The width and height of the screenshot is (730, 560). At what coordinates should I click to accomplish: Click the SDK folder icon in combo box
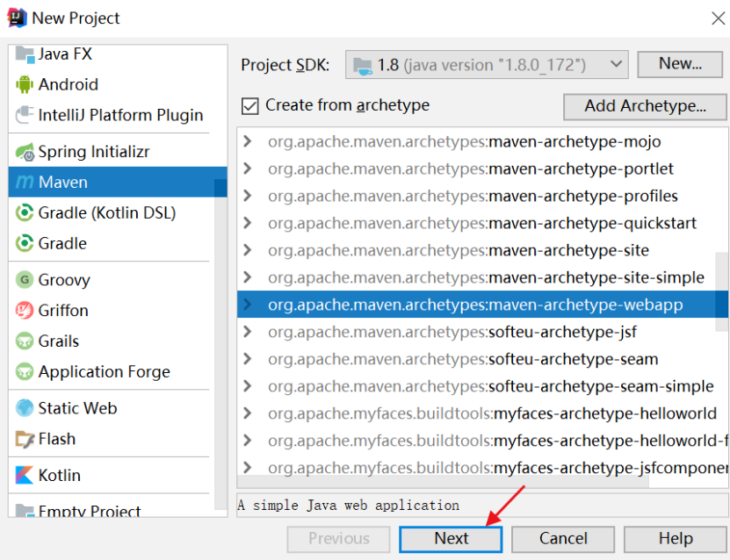point(363,66)
